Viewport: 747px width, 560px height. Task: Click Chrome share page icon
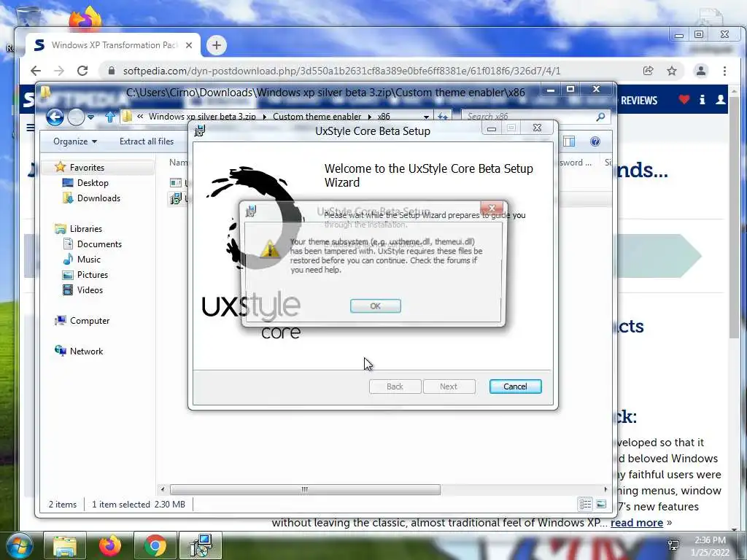[x=648, y=71]
